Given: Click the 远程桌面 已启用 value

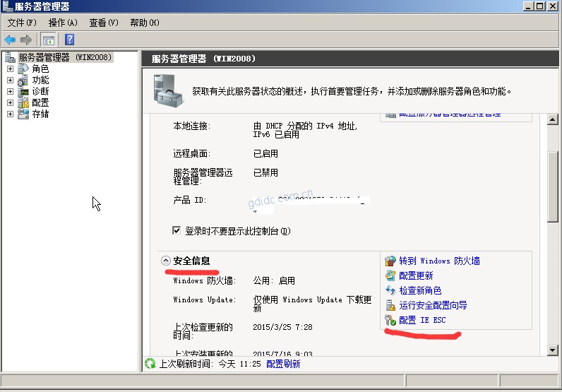Looking at the screenshot, I should [x=265, y=153].
